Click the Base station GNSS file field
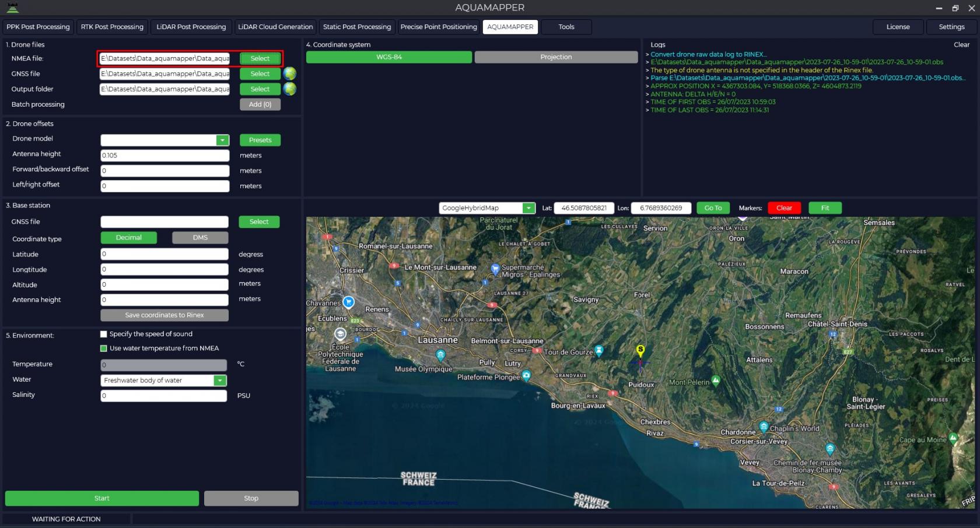The image size is (980, 528). tap(164, 222)
